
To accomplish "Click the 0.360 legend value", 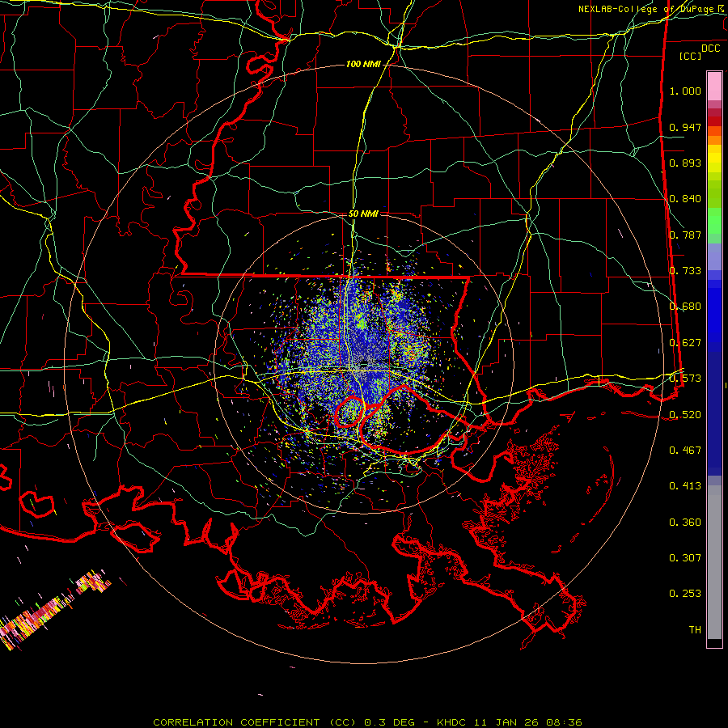I will (x=685, y=523).
